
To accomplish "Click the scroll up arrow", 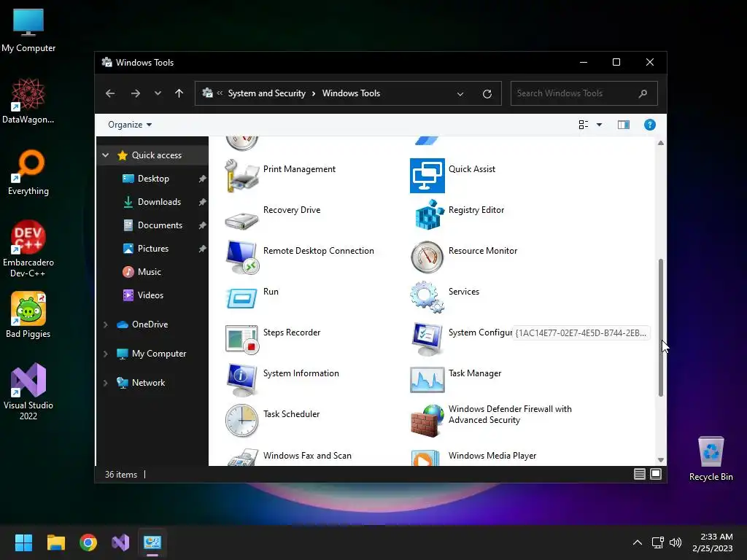I will (661, 142).
